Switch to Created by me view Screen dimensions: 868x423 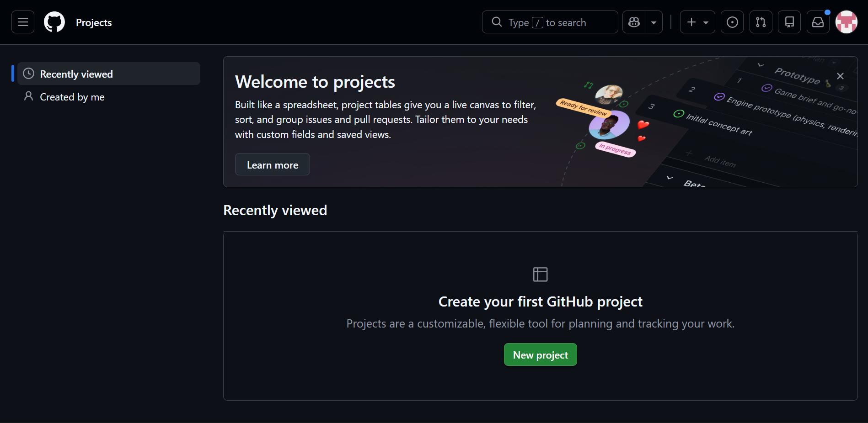tap(72, 97)
